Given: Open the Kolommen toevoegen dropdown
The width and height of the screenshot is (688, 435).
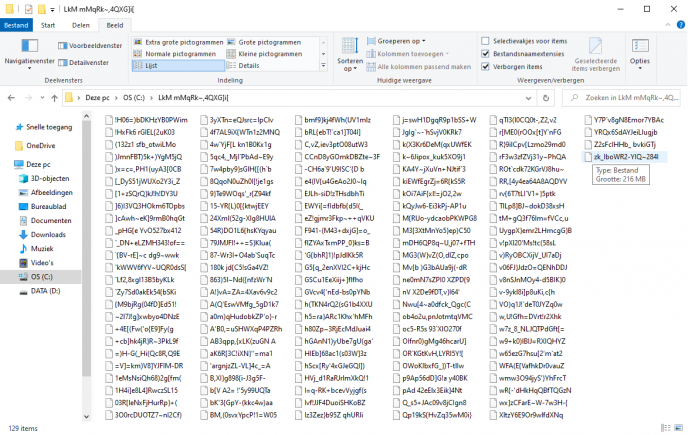Looking at the screenshot, I should click(408, 54).
